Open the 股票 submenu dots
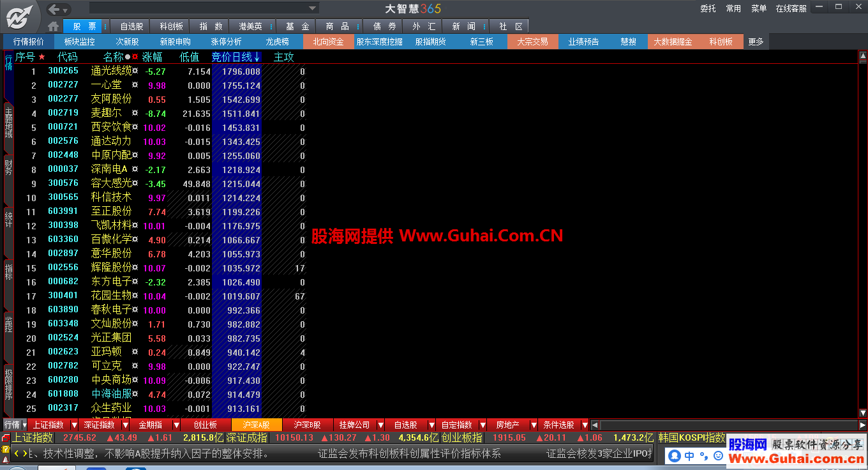This screenshot has width=868, height=470. (105, 26)
